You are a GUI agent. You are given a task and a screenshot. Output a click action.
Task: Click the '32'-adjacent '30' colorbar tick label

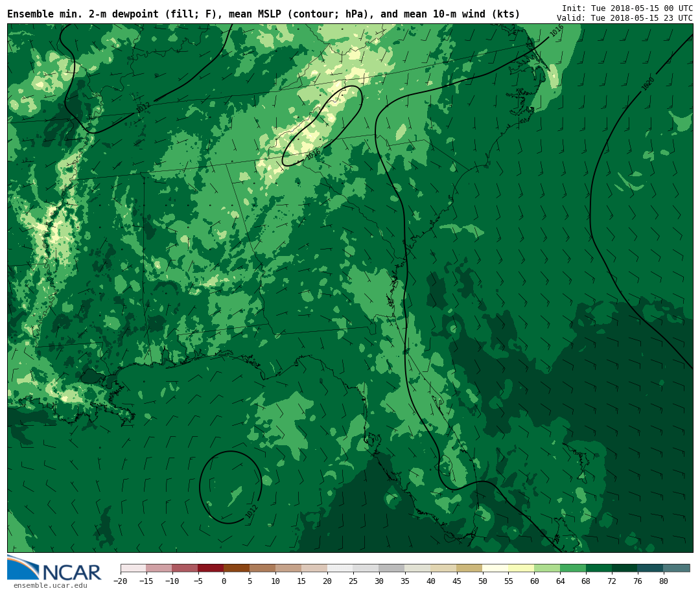click(379, 581)
